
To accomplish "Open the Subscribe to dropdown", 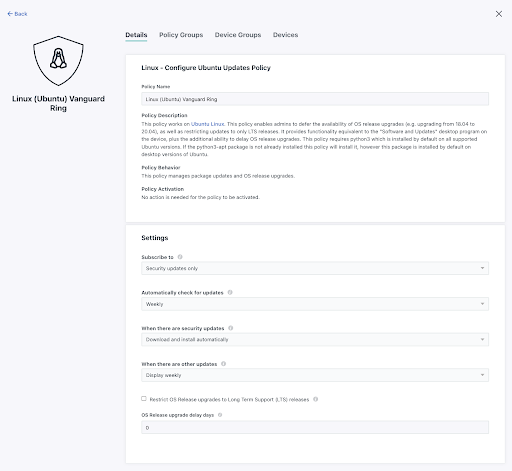I will click(315, 268).
